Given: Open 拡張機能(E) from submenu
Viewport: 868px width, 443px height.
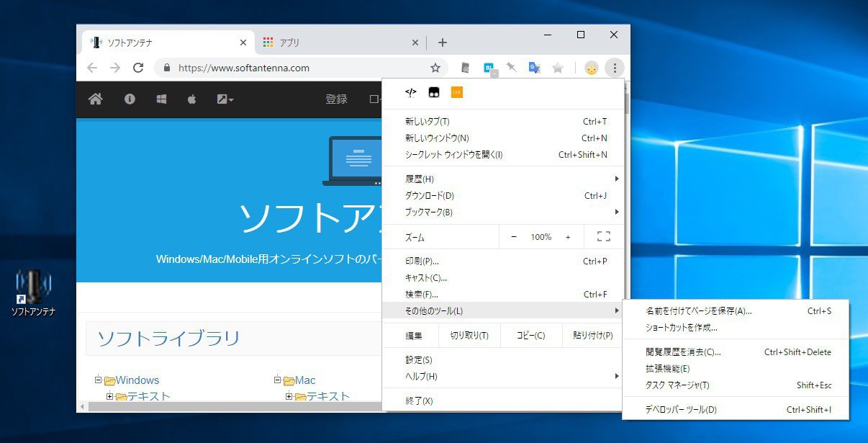Looking at the screenshot, I should (736, 369).
